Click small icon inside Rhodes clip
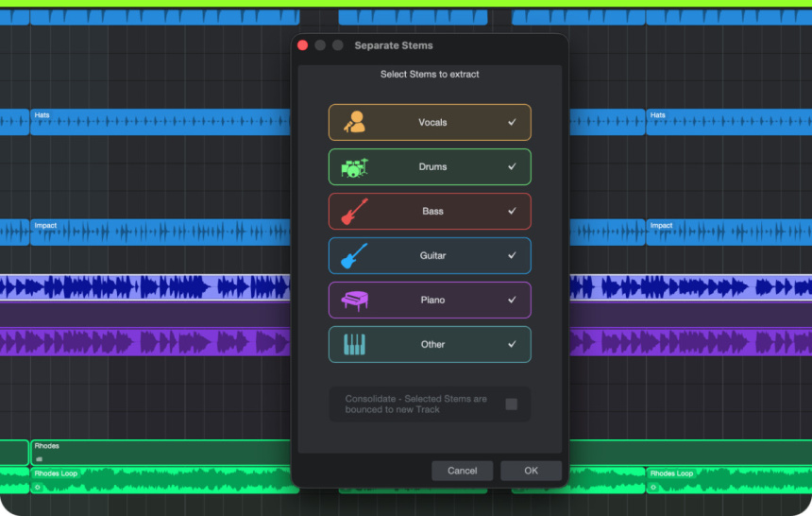This screenshot has height=516, width=812. 40,459
